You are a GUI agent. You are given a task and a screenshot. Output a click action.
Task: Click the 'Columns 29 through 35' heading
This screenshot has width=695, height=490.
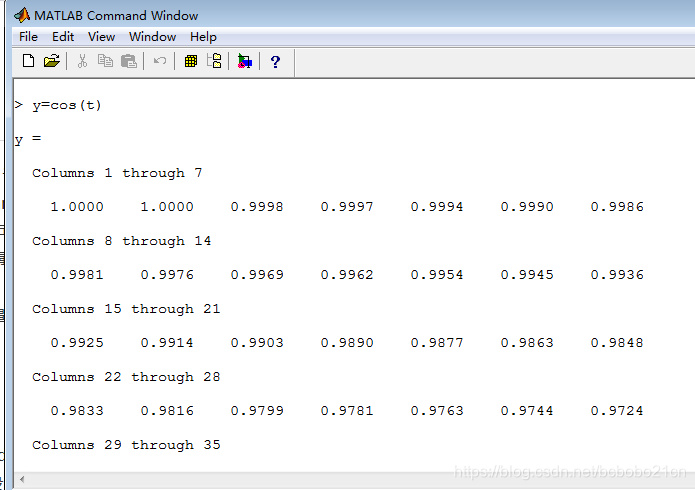click(126, 445)
